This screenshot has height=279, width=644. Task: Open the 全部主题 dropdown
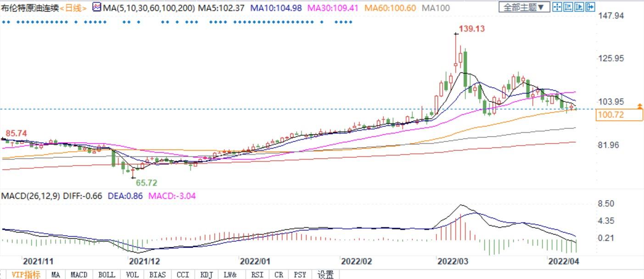point(524,7)
